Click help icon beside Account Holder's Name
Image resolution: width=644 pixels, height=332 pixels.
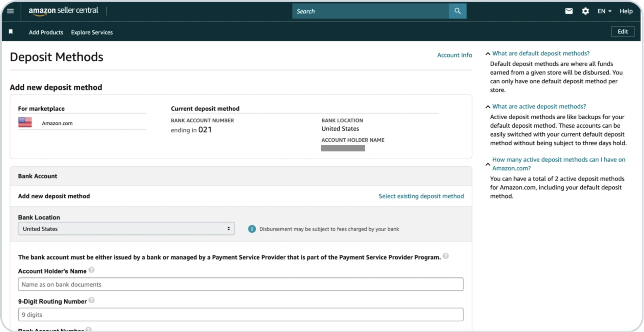pos(91,270)
